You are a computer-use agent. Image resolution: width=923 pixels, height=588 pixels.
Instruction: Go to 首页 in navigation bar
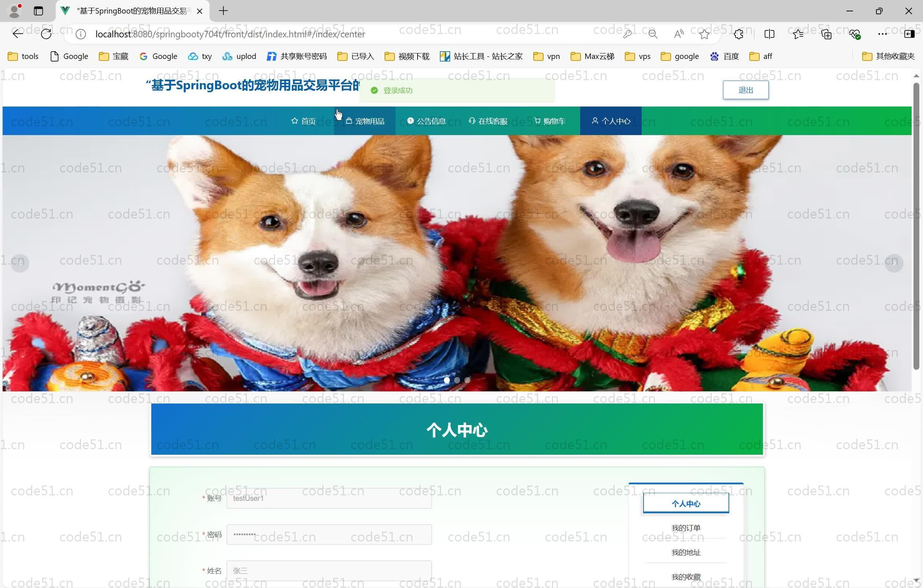point(303,121)
